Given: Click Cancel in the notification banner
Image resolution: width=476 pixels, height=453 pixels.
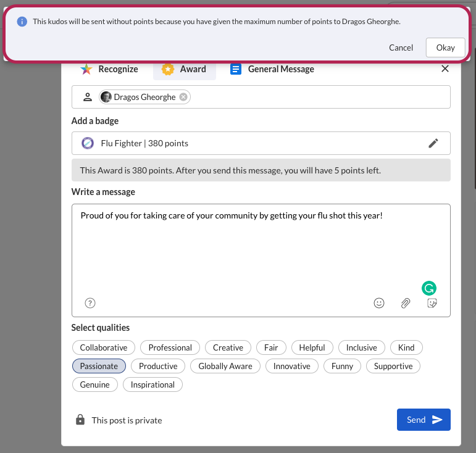Looking at the screenshot, I should tap(401, 48).
